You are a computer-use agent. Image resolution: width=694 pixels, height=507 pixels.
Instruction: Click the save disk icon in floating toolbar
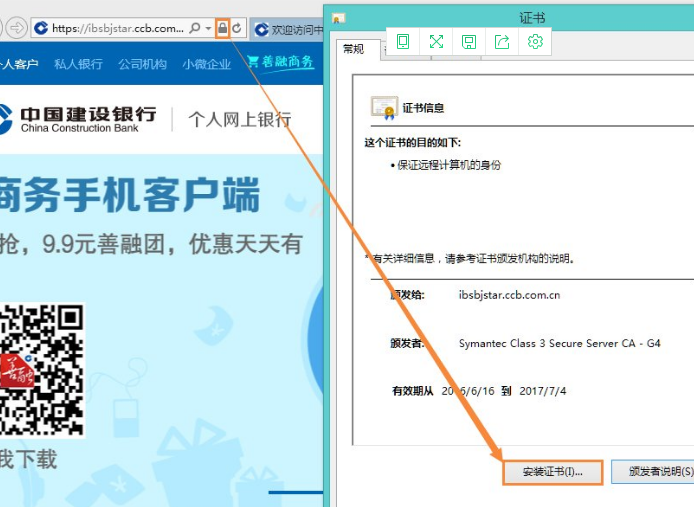click(x=469, y=41)
